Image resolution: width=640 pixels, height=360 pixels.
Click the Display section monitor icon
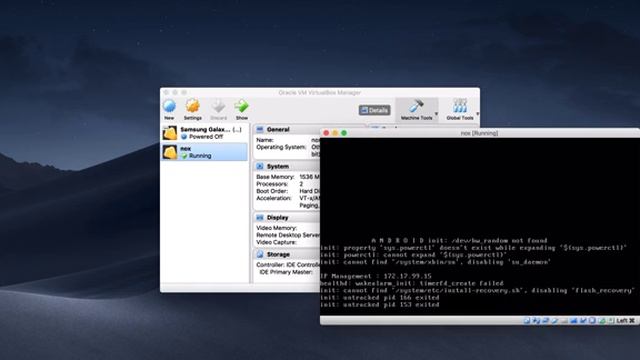[x=260, y=218]
